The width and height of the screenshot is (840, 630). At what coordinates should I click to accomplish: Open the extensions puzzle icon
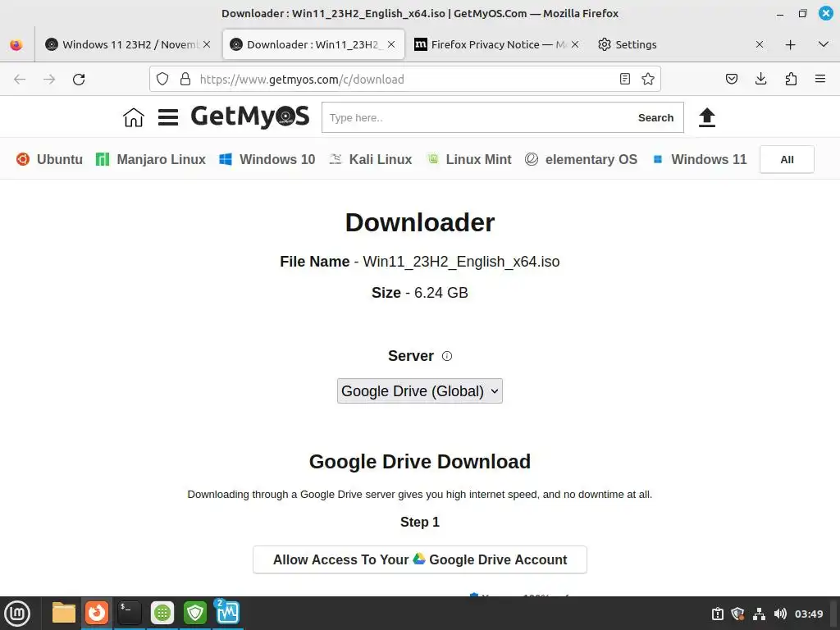791,80
